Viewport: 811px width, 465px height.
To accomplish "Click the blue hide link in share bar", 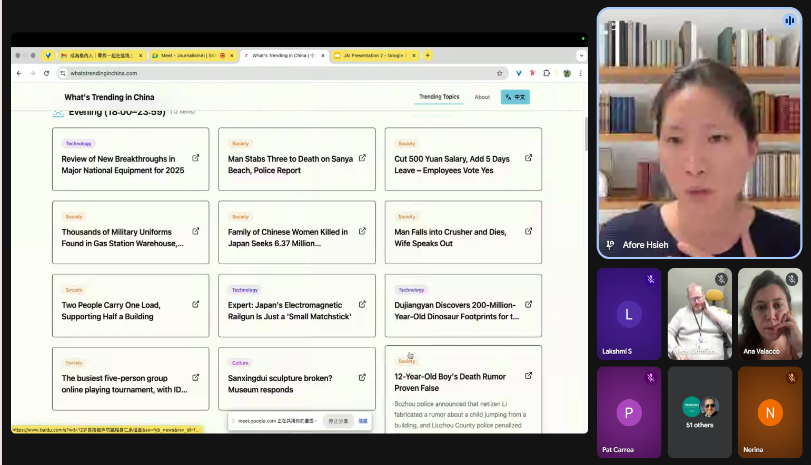I will (x=363, y=421).
